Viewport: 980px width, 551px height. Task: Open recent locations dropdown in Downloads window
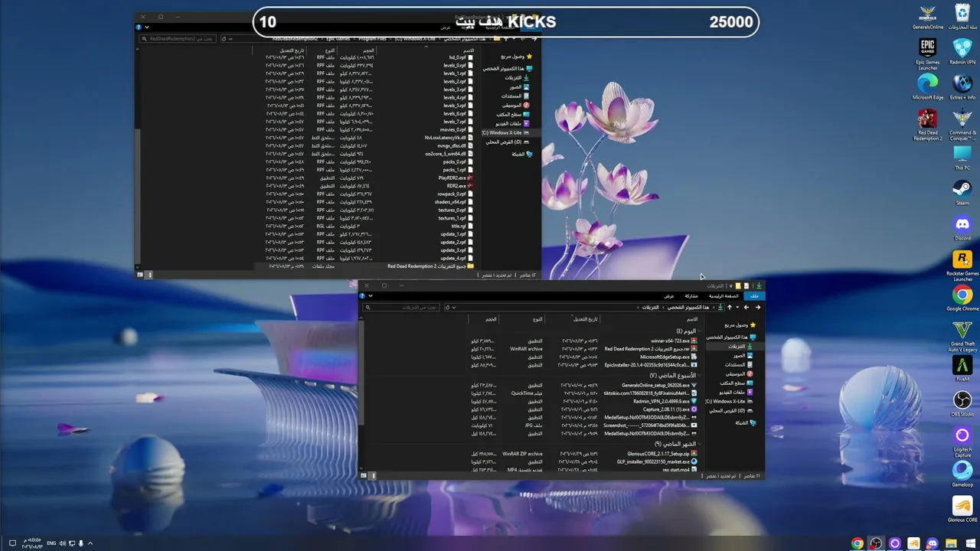tap(738, 308)
